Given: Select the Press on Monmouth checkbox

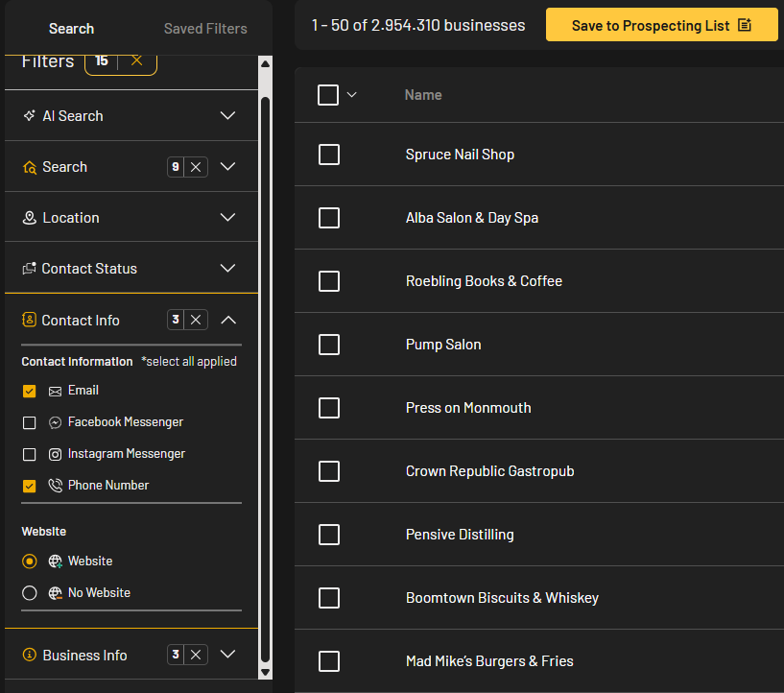Looking at the screenshot, I should pos(329,408).
